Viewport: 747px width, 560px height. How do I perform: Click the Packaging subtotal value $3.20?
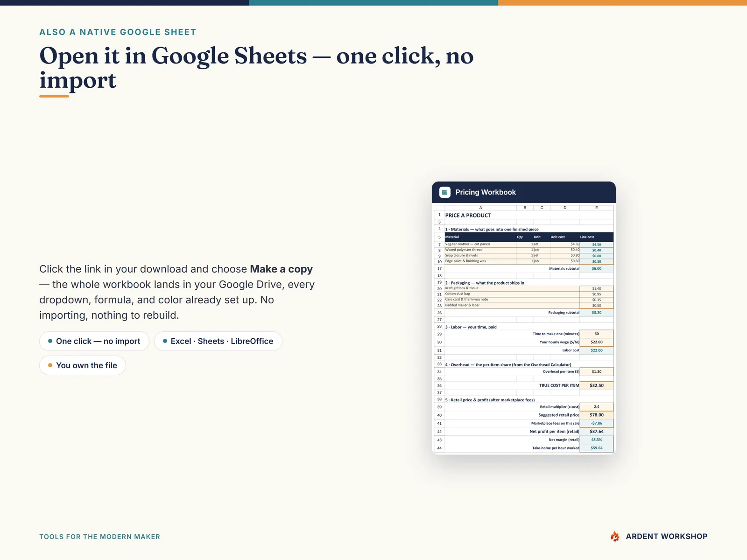click(x=596, y=313)
